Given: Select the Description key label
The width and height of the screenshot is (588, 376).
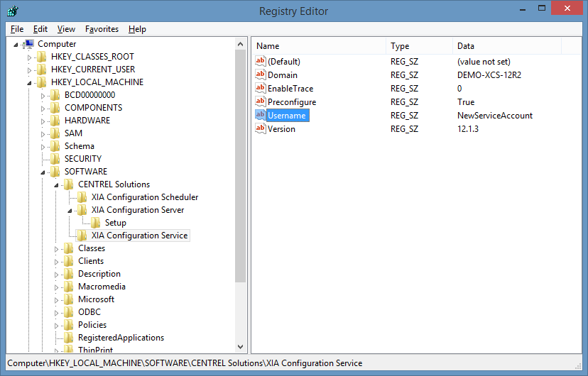Looking at the screenshot, I should coord(99,274).
